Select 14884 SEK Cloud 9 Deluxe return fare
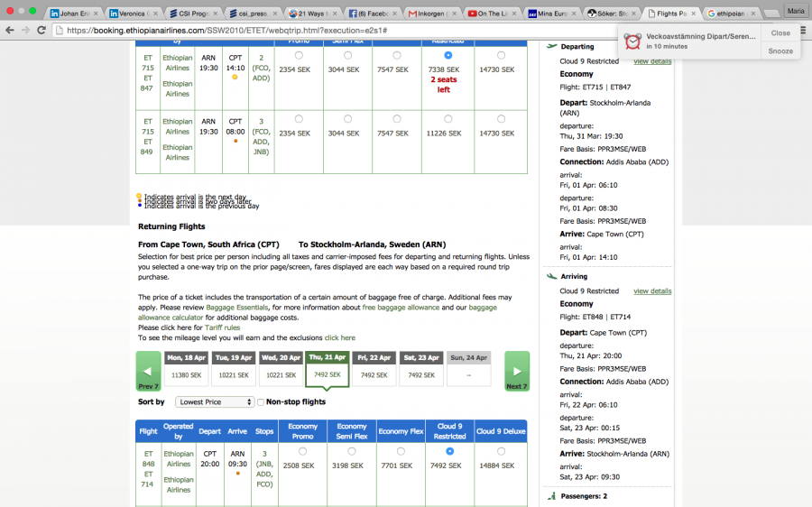Image resolution: width=812 pixels, height=507 pixels. [x=501, y=452]
